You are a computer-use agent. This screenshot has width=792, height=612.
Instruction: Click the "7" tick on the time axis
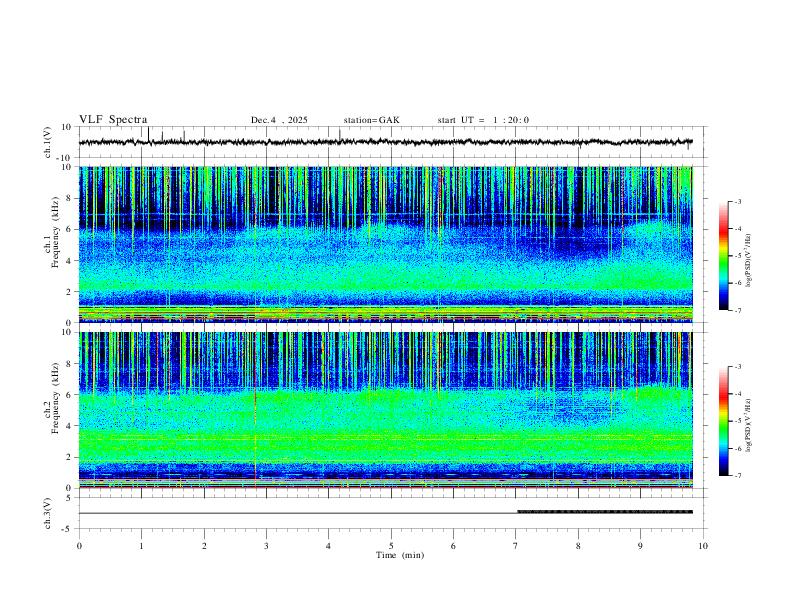click(x=516, y=546)
